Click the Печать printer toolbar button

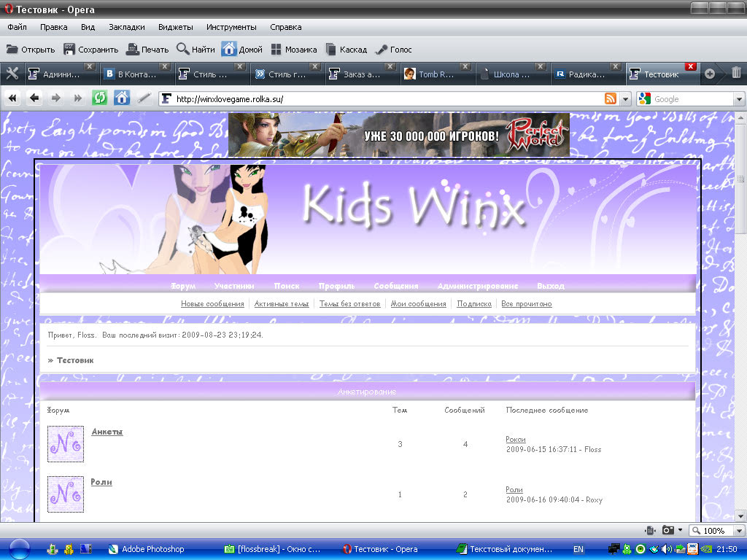[147, 50]
